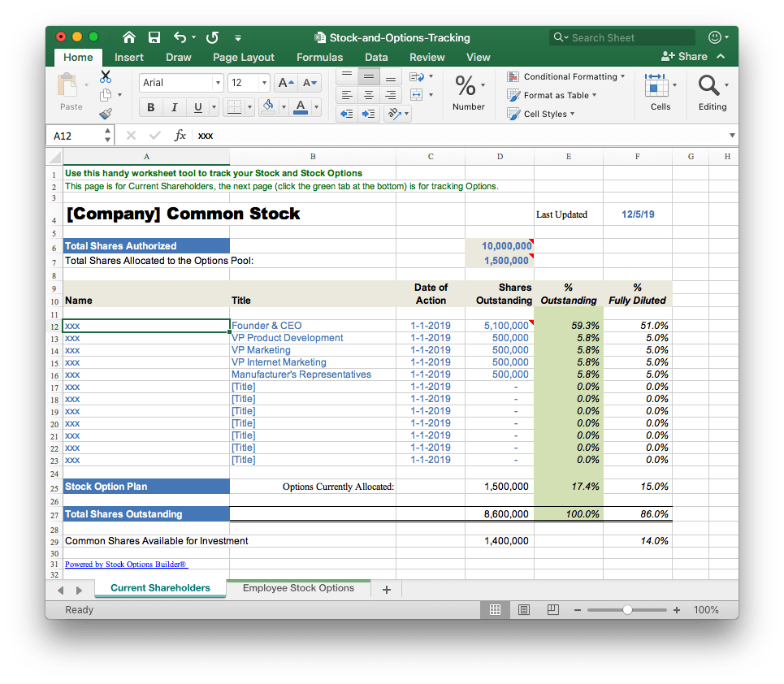Set top vertical alignment
The height and width of the screenshot is (684, 784).
point(346,76)
